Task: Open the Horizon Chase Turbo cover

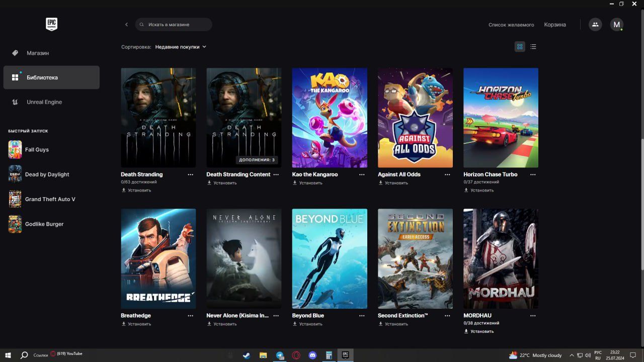Action: point(501,118)
